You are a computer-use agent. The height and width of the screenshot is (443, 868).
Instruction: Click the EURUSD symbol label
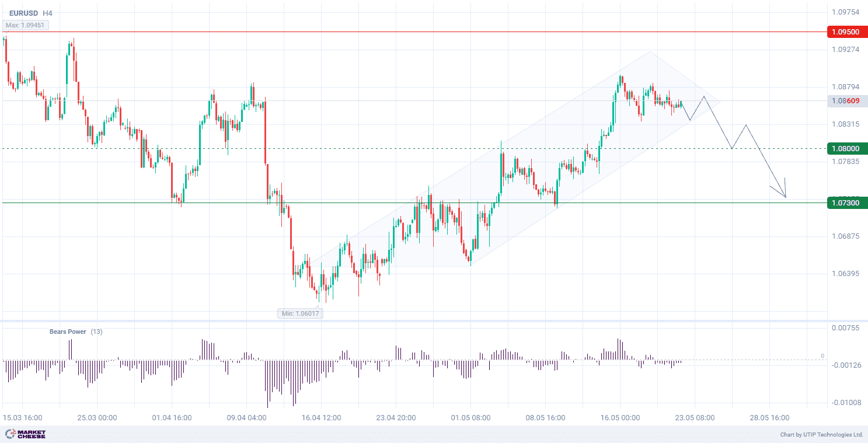(x=23, y=13)
